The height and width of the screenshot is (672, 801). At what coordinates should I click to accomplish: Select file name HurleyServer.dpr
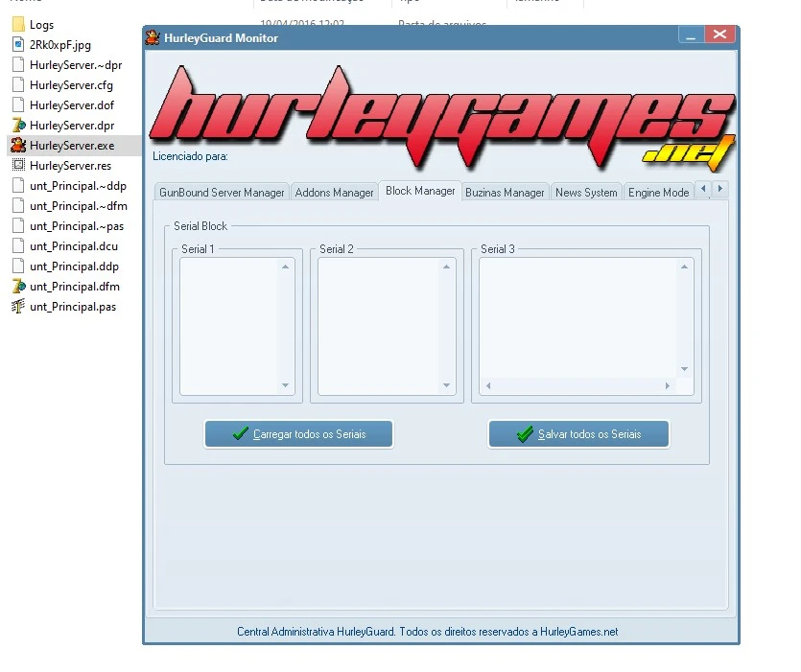pyautogui.click(x=72, y=126)
